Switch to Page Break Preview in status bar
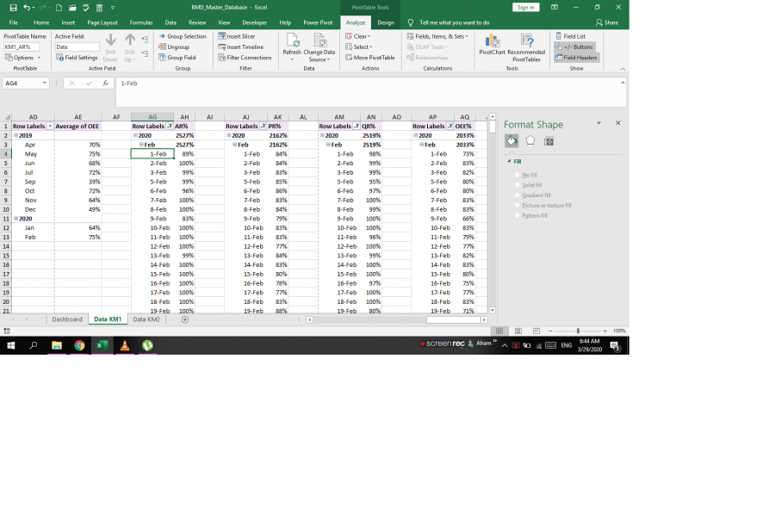The height and width of the screenshot is (532, 775). pos(536,331)
